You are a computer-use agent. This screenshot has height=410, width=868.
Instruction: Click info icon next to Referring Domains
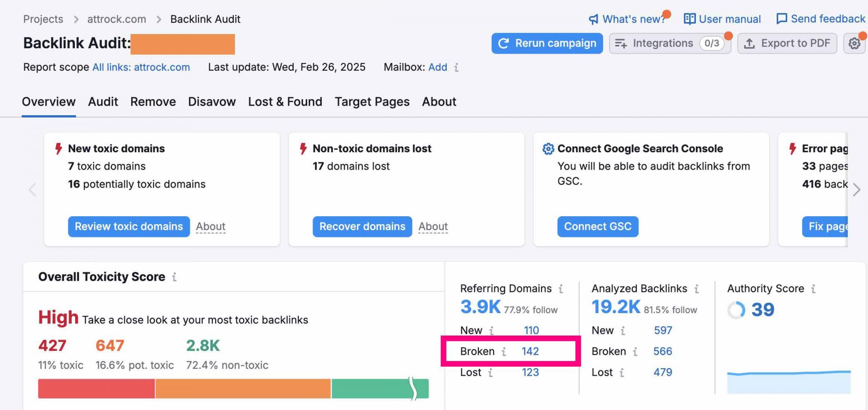pyautogui.click(x=561, y=289)
